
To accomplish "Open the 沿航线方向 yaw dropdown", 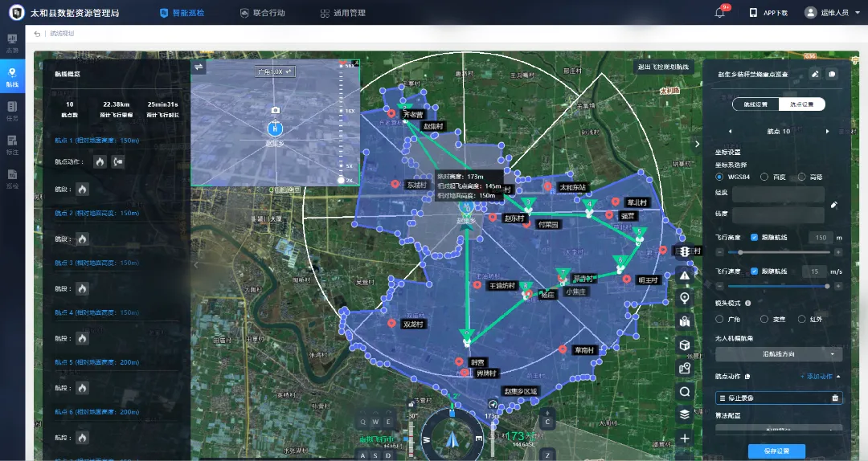I will click(779, 354).
